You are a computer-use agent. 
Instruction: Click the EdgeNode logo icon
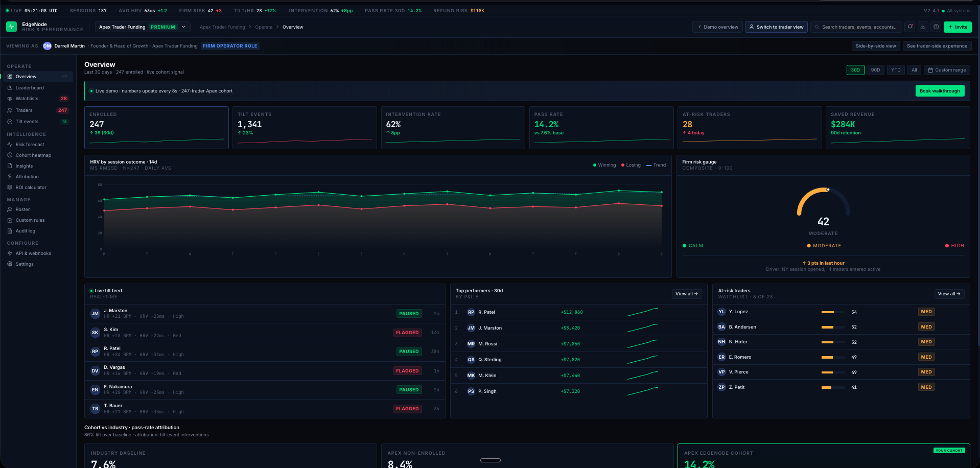(12, 27)
